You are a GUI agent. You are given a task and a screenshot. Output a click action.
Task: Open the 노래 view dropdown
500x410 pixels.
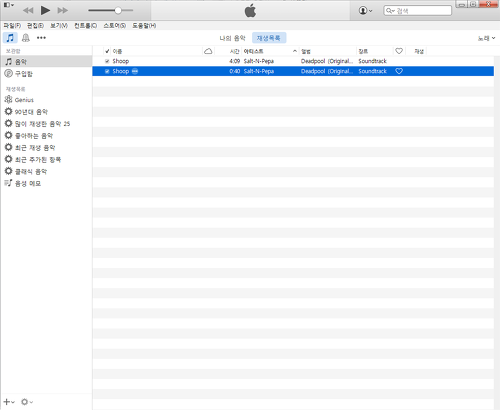[487, 39]
